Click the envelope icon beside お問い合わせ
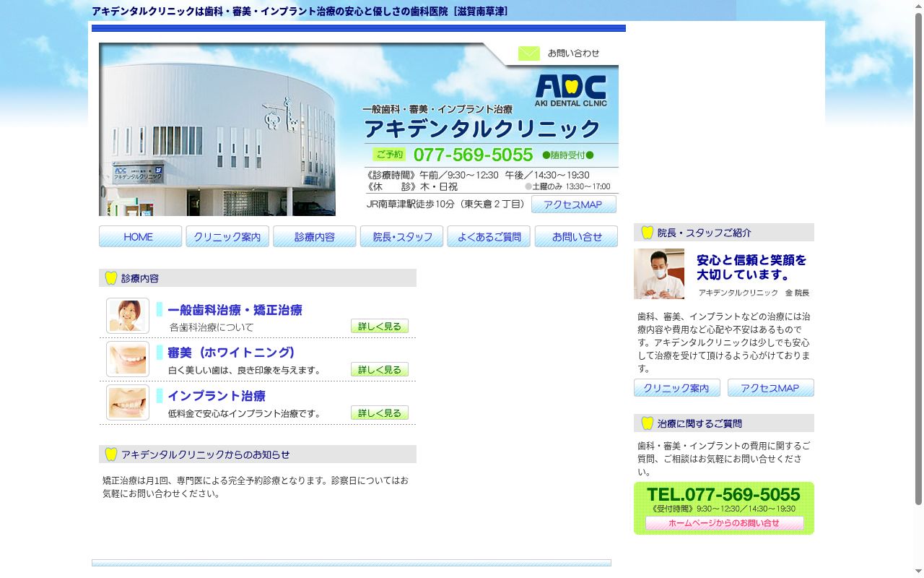The height and width of the screenshot is (578, 924). click(x=529, y=53)
